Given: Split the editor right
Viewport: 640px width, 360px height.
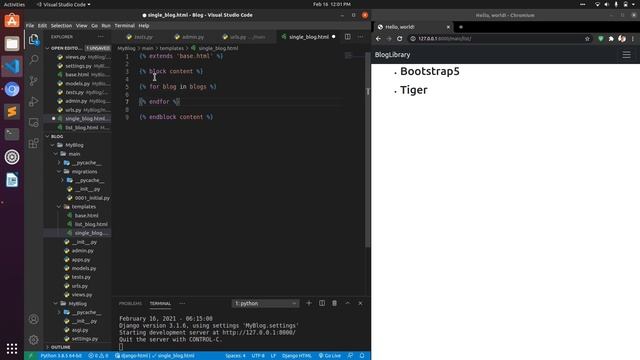Looking at the screenshot, I should point(347,37).
